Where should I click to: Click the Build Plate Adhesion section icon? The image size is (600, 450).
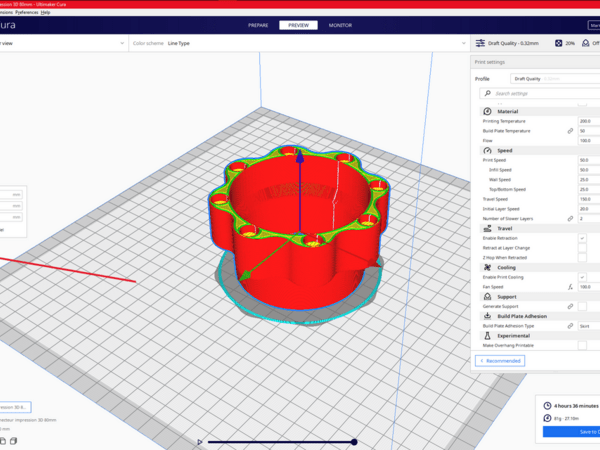[488, 315]
